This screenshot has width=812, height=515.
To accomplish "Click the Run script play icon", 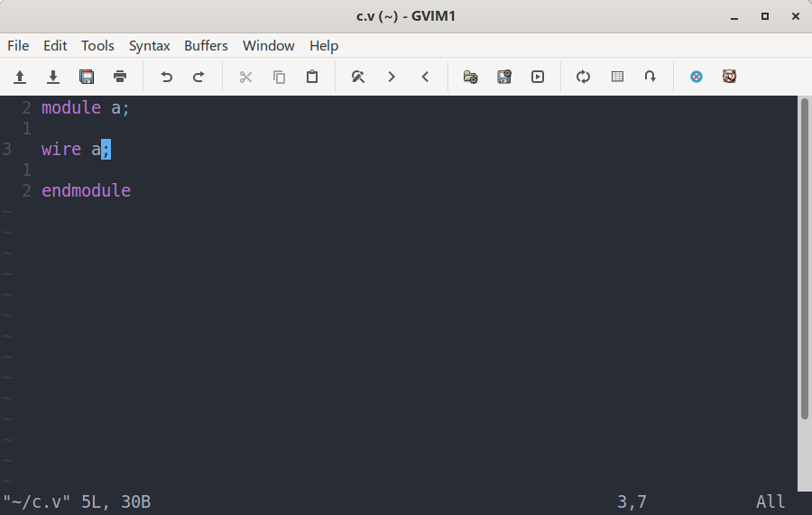I will pos(538,78).
